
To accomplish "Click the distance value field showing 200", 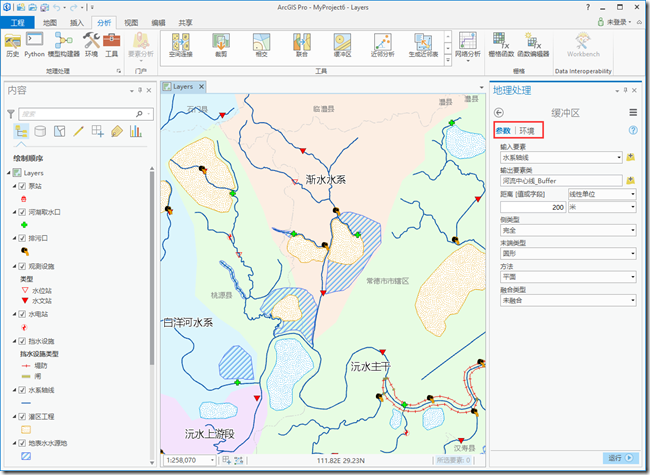I will (x=533, y=207).
